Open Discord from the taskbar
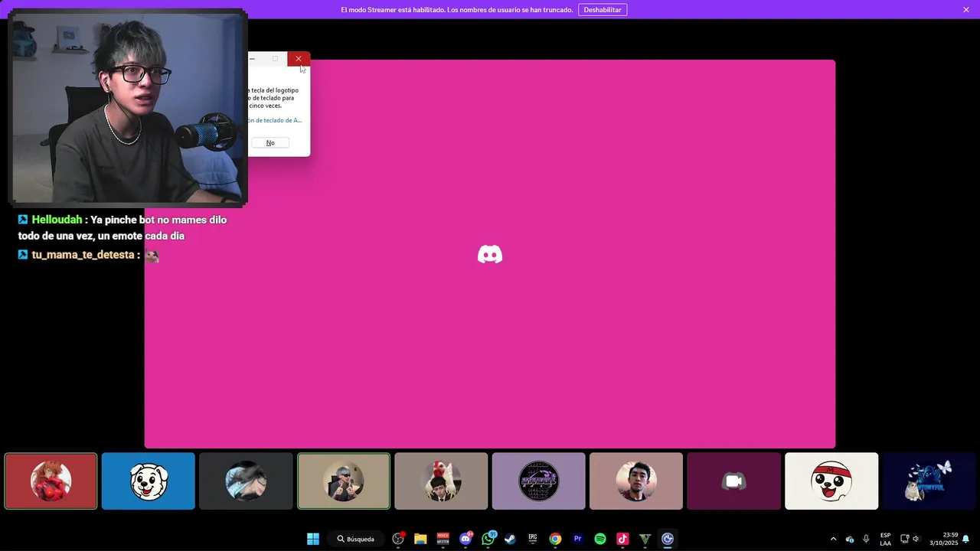980x551 pixels. pos(465,539)
